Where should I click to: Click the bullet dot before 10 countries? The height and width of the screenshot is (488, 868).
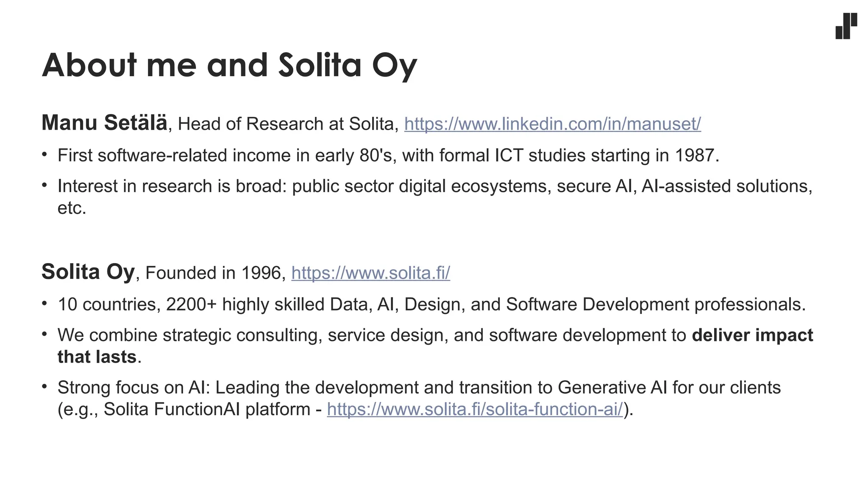[x=45, y=303]
